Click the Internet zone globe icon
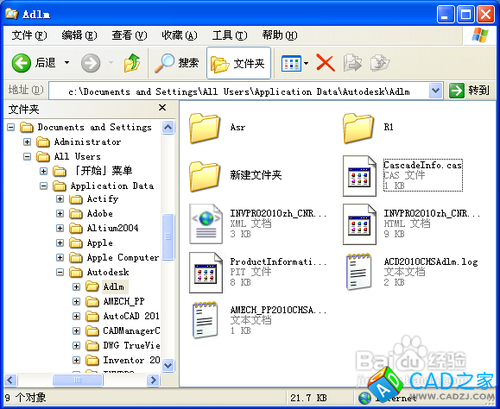This screenshot has height=409, width=500. (364, 398)
